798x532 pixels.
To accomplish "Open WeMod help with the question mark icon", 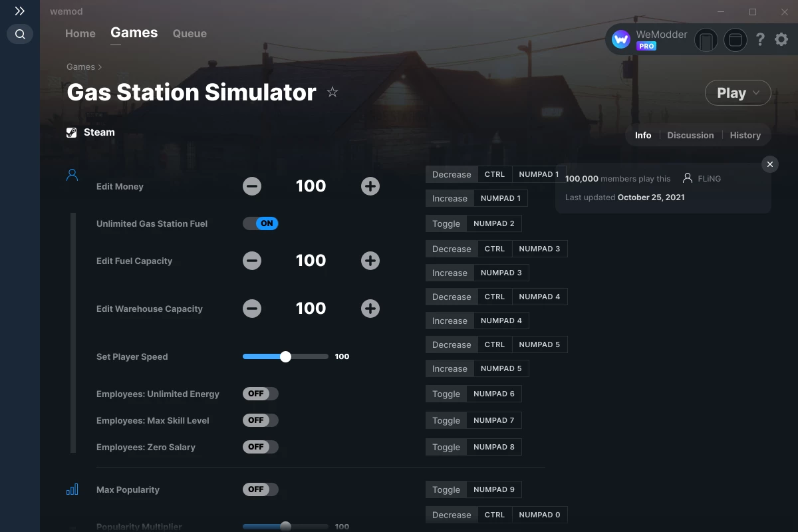I will pos(760,40).
